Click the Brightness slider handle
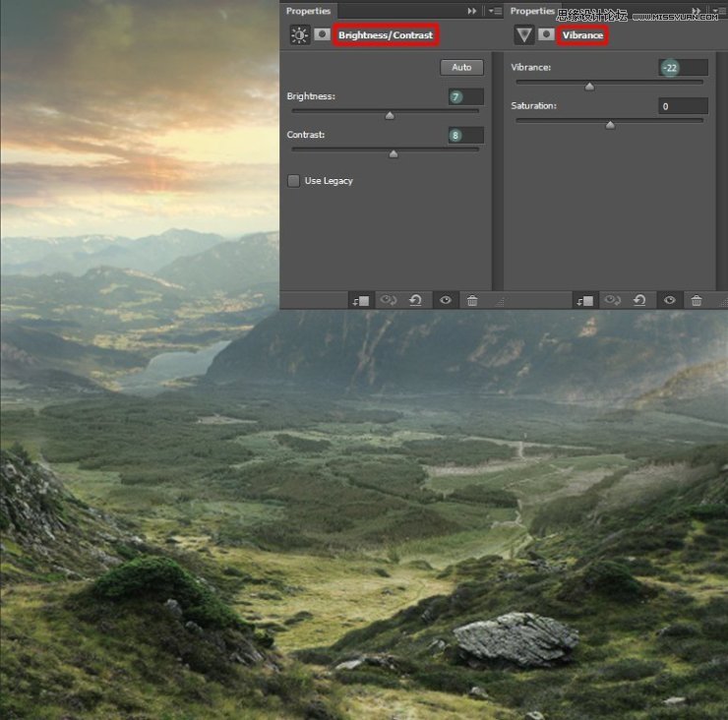The width and height of the screenshot is (728, 720). click(390, 116)
